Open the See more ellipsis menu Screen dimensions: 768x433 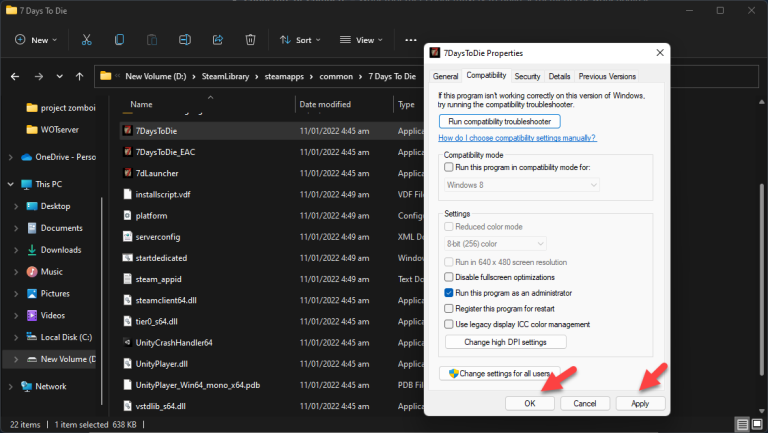(410, 40)
